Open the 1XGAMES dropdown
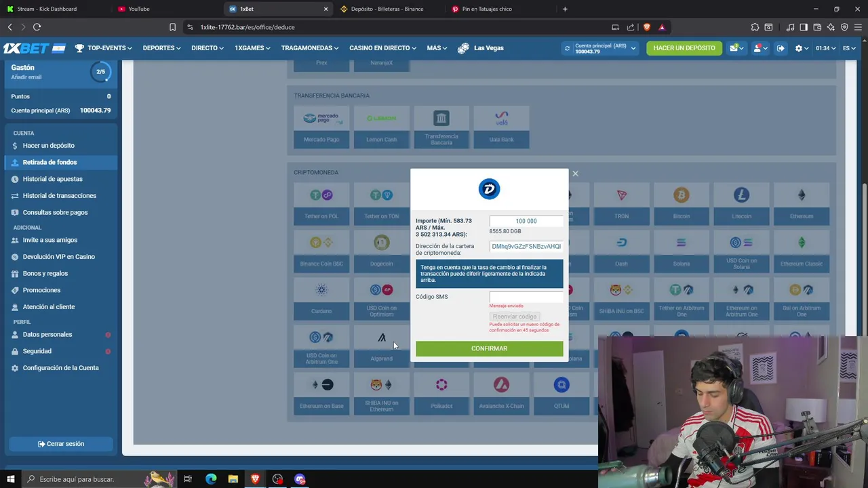The width and height of the screenshot is (868, 488). pos(252,48)
